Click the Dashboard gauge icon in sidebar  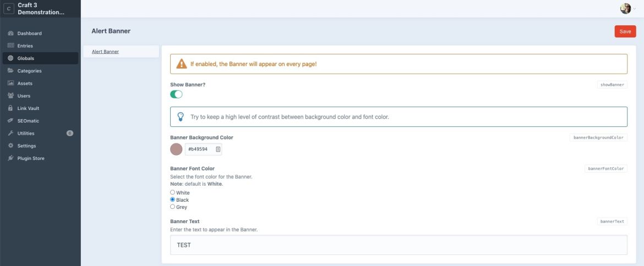pyautogui.click(x=10, y=34)
